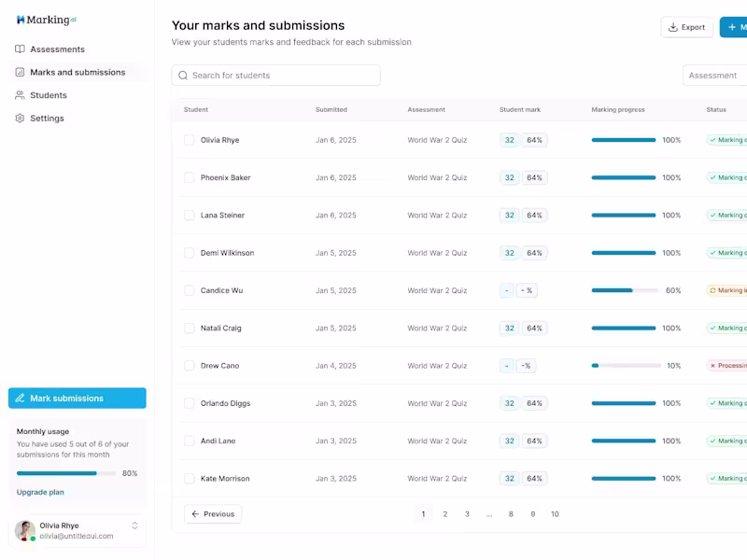Image resolution: width=747 pixels, height=560 pixels.
Task: Open the Assessment filter dropdown
Action: (x=714, y=76)
